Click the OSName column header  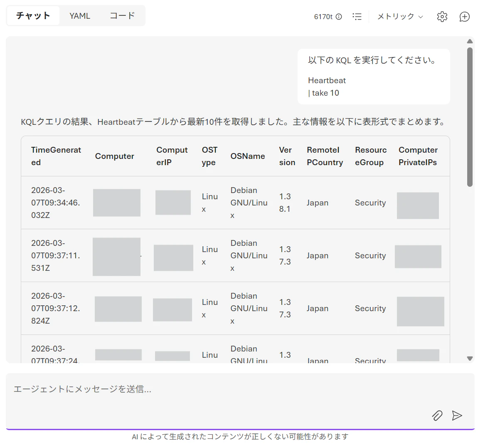point(248,156)
